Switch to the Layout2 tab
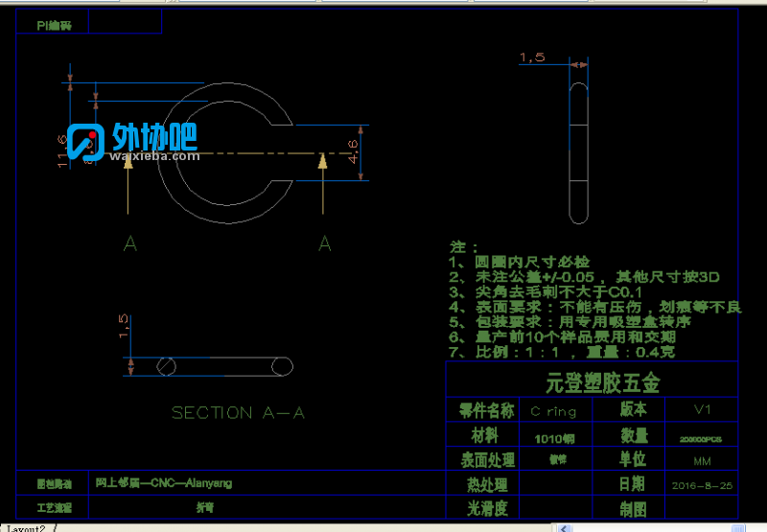767x532 pixels. pos(26,528)
